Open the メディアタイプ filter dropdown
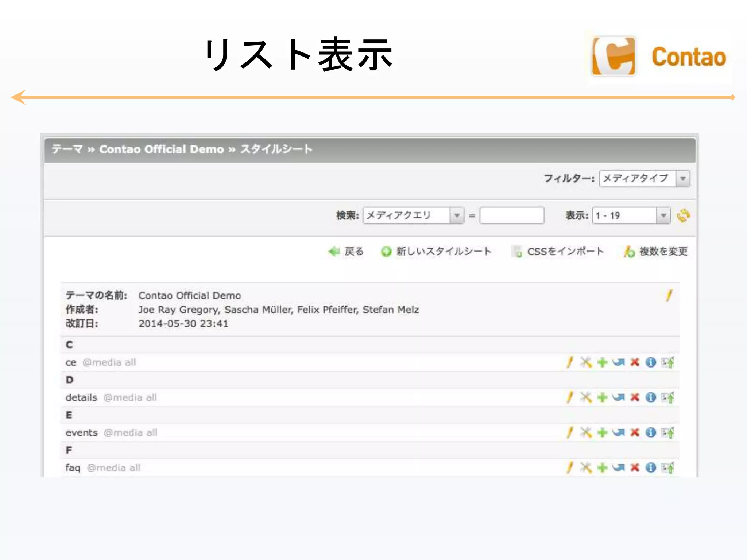This screenshot has height=560, width=747. pos(645,179)
